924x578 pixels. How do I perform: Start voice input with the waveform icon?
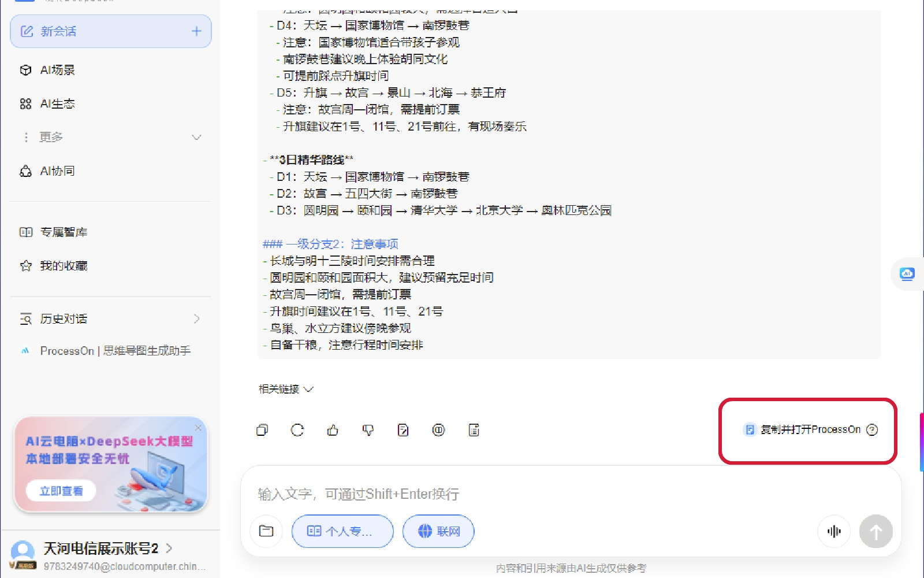point(834,531)
